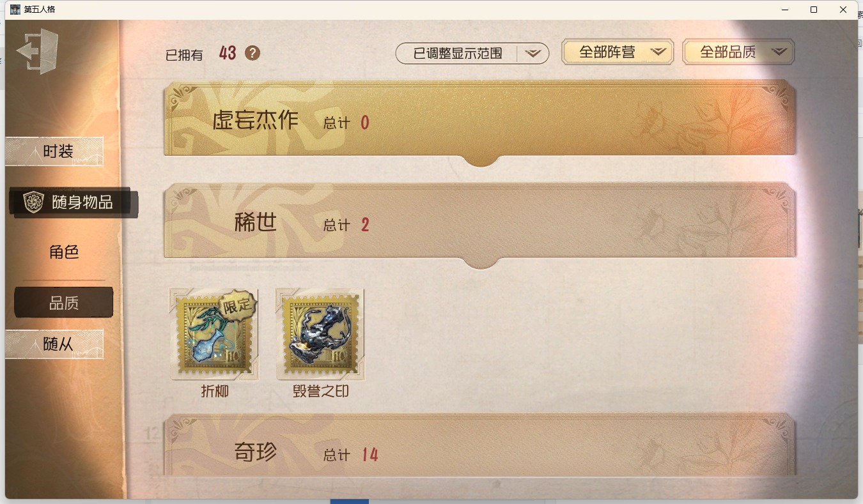Select the 折柳 accessory stamp

pos(214,333)
